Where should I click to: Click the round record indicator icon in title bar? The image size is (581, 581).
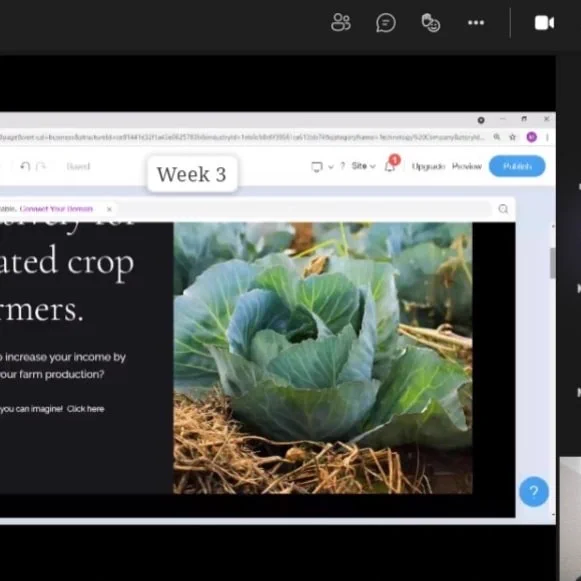pyautogui.click(x=481, y=120)
